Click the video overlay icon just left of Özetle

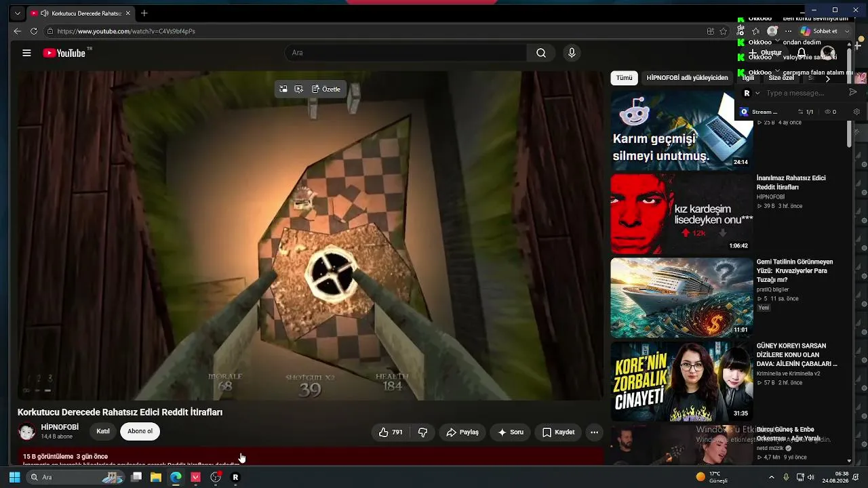coord(299,89)
